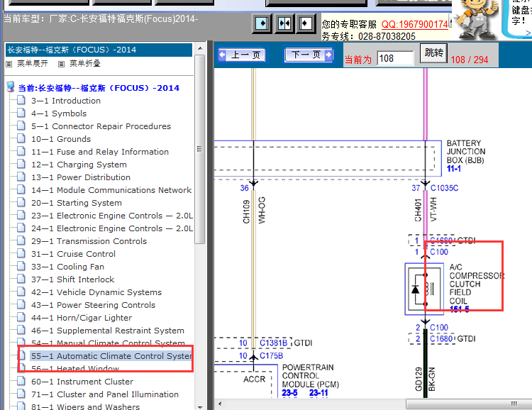The height and width of the screenshot is (410, 532).
Task: Open 3—1 Introduction
Action: 66,101
